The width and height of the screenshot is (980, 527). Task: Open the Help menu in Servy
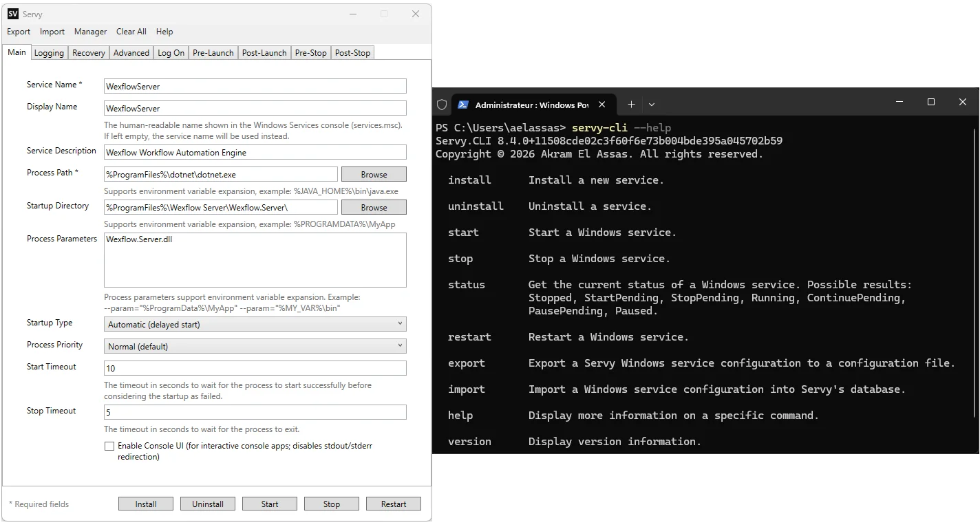[164, 32]
